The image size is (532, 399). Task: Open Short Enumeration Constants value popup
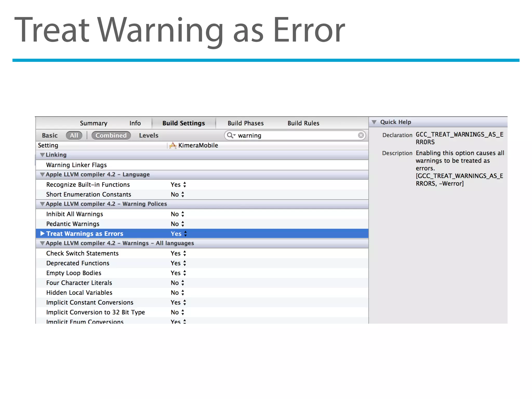pos(178,195)
